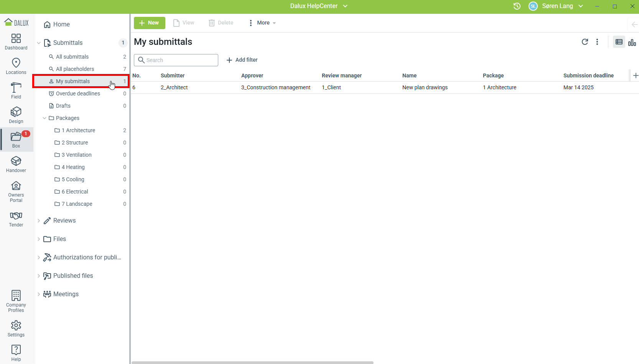The height and width of the screenshot is (364, 639).
Task: Open the Design module
Action: tap(16, 115)
